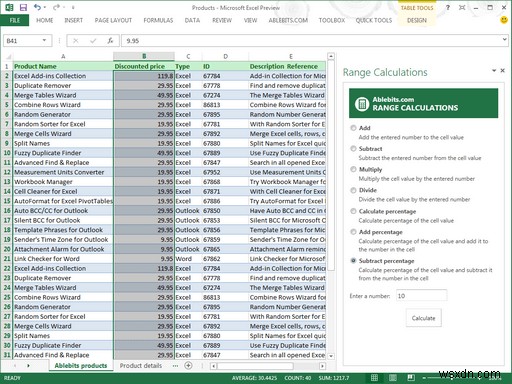This screenshot has height=384, width=512.
Task: Switch to Page Break Preview in status bar
Action: point(411,378)
